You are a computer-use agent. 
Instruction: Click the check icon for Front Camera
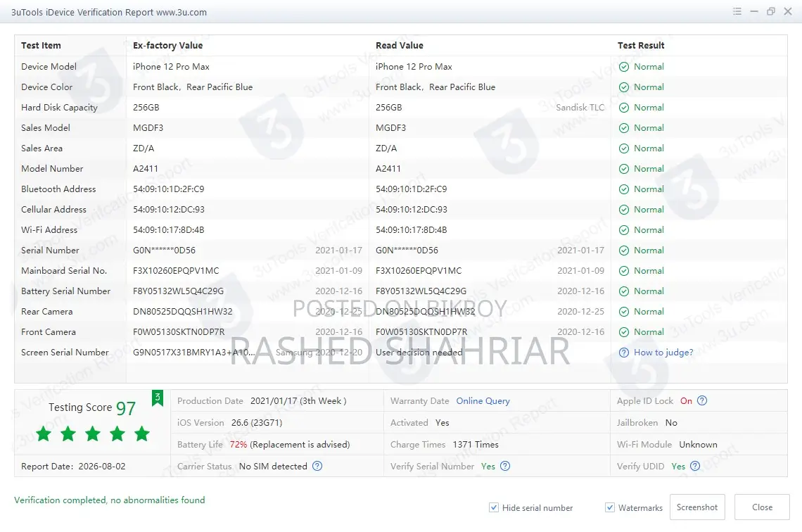[624, 332]
